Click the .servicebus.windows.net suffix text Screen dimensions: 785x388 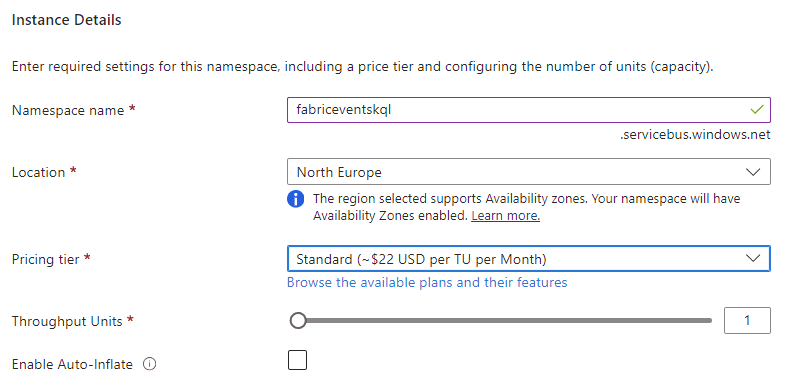click(x=695, y=135)
